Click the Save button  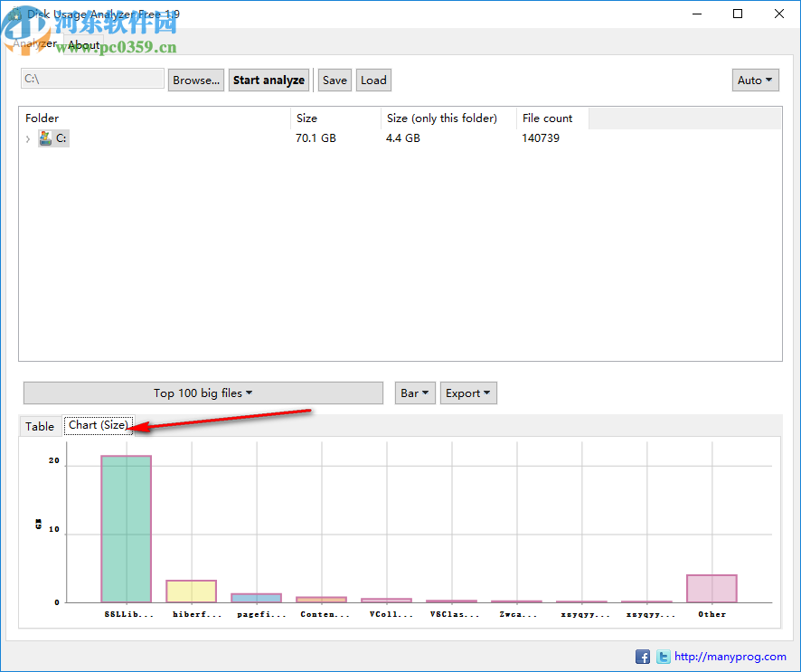[x=335, y=80]
